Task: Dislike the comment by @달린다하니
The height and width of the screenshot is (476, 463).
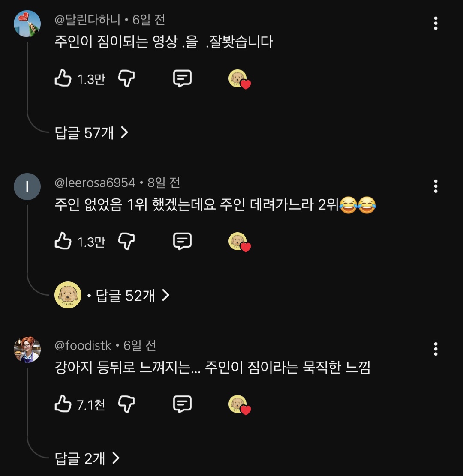Action: pos(126,79)
